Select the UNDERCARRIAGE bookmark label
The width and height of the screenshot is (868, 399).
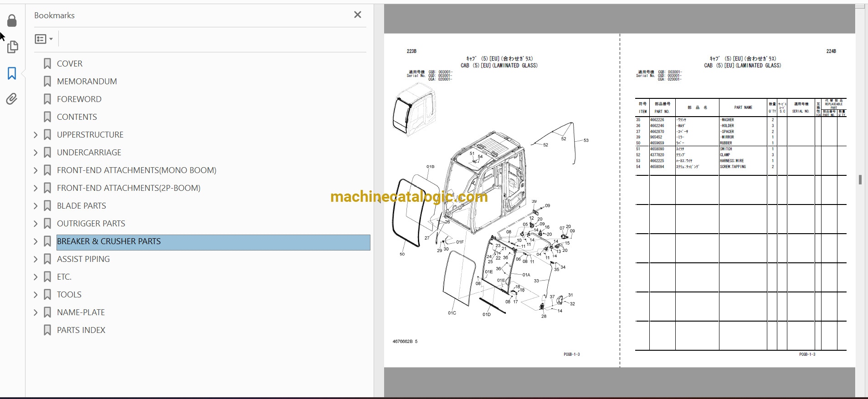tap(89, 153)
